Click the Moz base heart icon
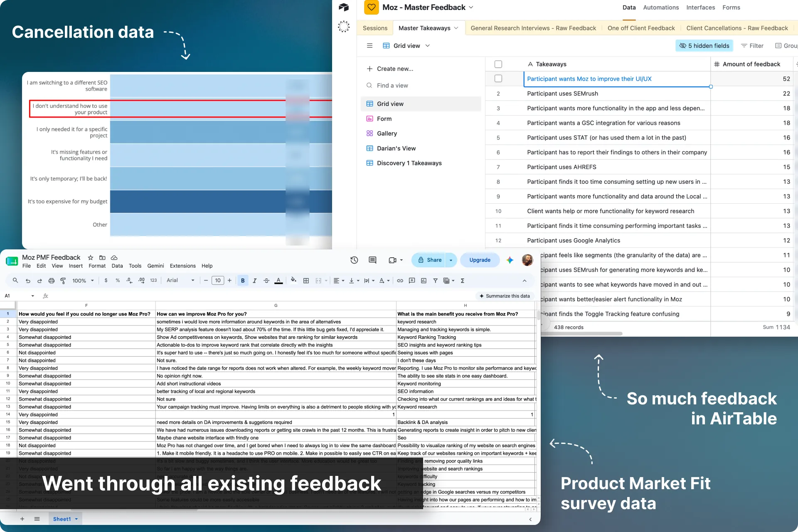Image resolution: width=798 pixels, height=532 pixels. pos(372,7)
